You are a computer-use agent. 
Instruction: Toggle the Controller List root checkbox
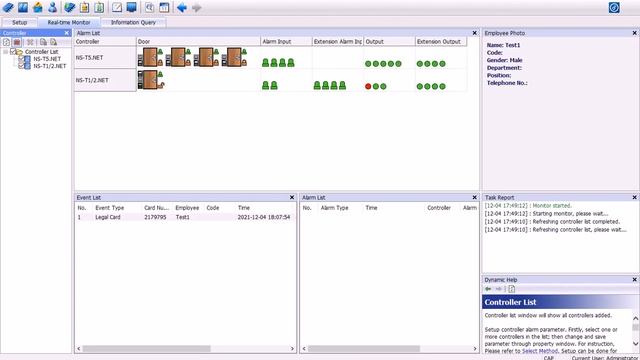pos(13,51)
